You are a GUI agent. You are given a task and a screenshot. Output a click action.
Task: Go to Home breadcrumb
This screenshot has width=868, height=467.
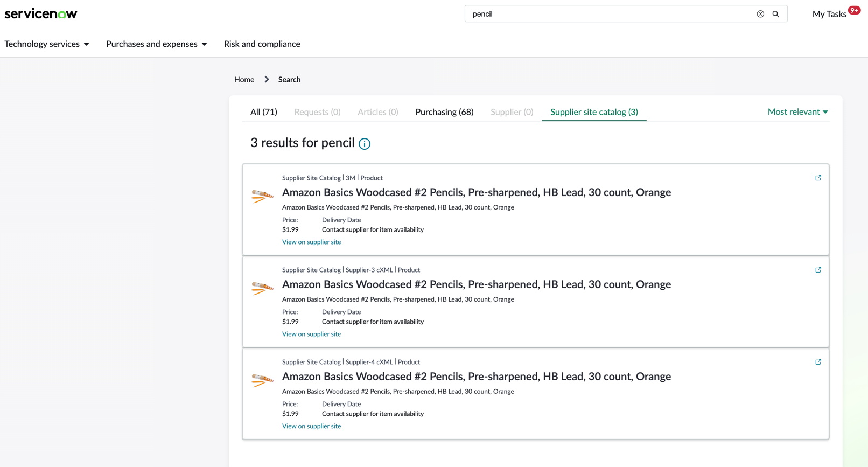coord(244,80)
